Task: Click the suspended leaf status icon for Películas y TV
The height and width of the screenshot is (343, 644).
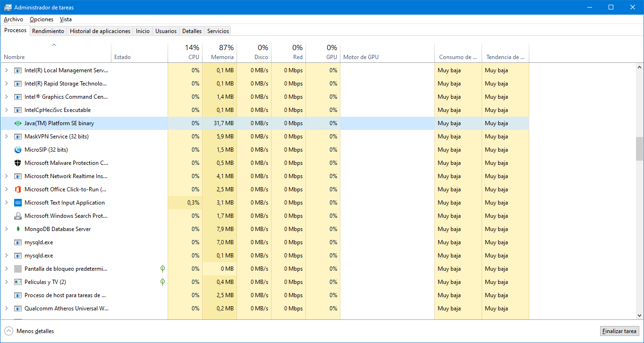Action: click(x=162, y=282)
